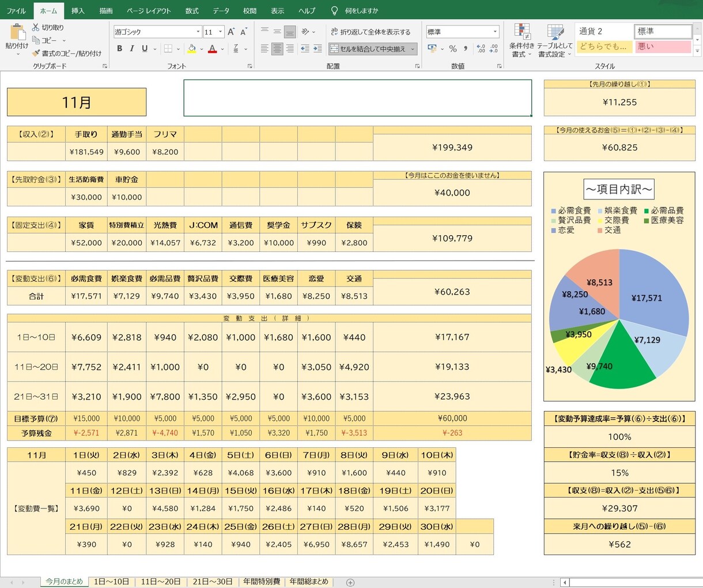Select the 通貨 2 cell style

point(604,31)
